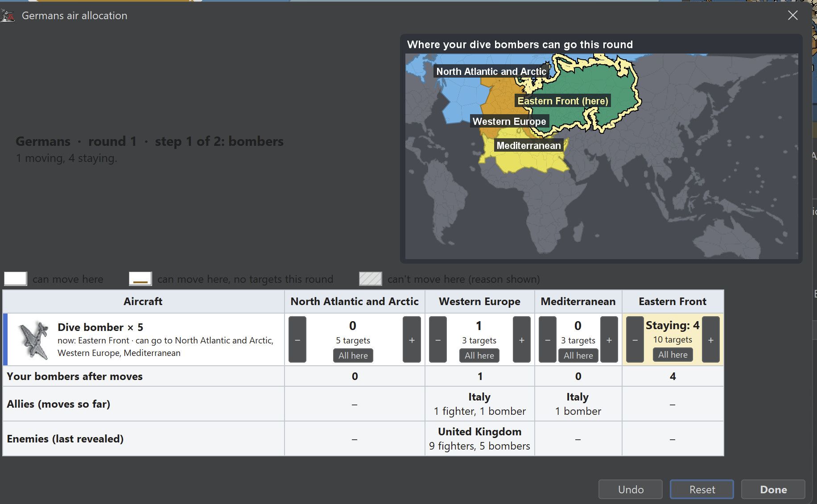This screenshot has height=504, width=817.
Task: Click the dive bomber aircraft icon
Action: [x=33, y=340]
